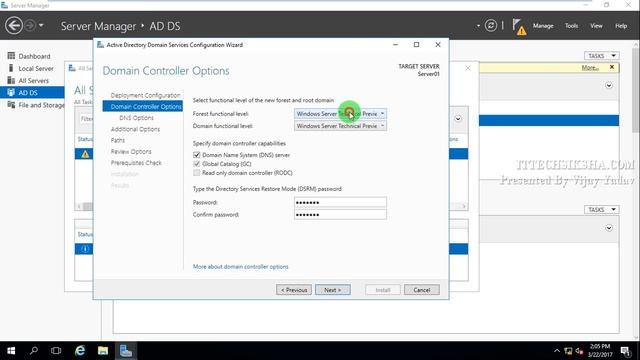Toggle the Global Catalog (GC) checkbox
Screen dimensions: 640x360
(x=197, y=164)
